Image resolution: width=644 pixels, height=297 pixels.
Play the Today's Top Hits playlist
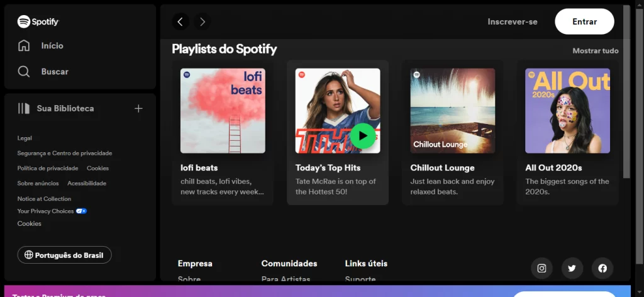pos(363,135)
